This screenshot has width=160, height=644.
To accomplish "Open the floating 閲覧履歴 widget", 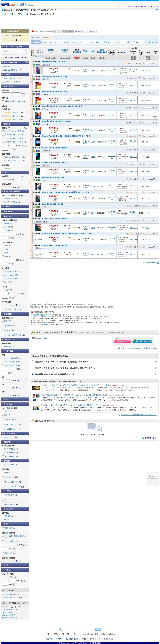I will click(152, 476).
